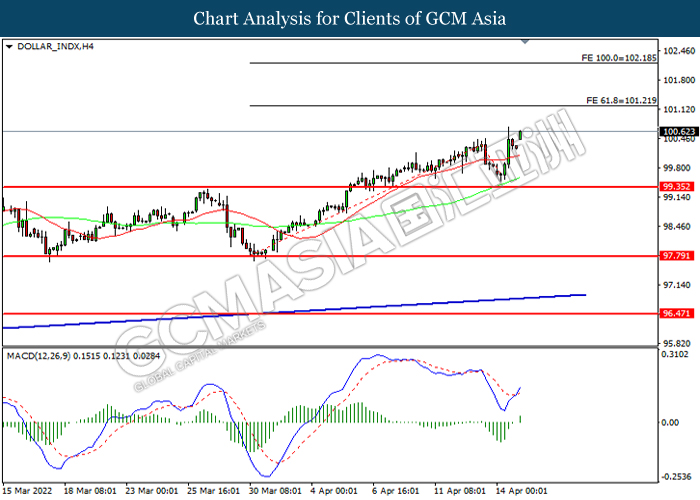
Task: Click the red level label 96.471
Action: (677, 313)
